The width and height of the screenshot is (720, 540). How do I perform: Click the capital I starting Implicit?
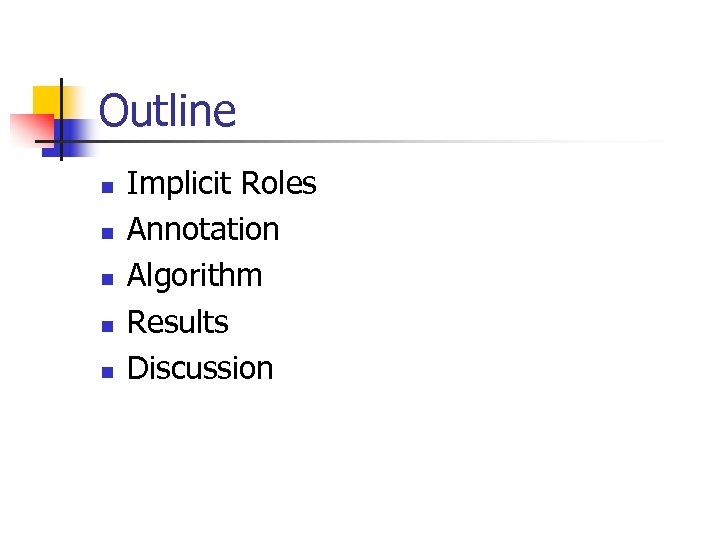tap(132, 184)
